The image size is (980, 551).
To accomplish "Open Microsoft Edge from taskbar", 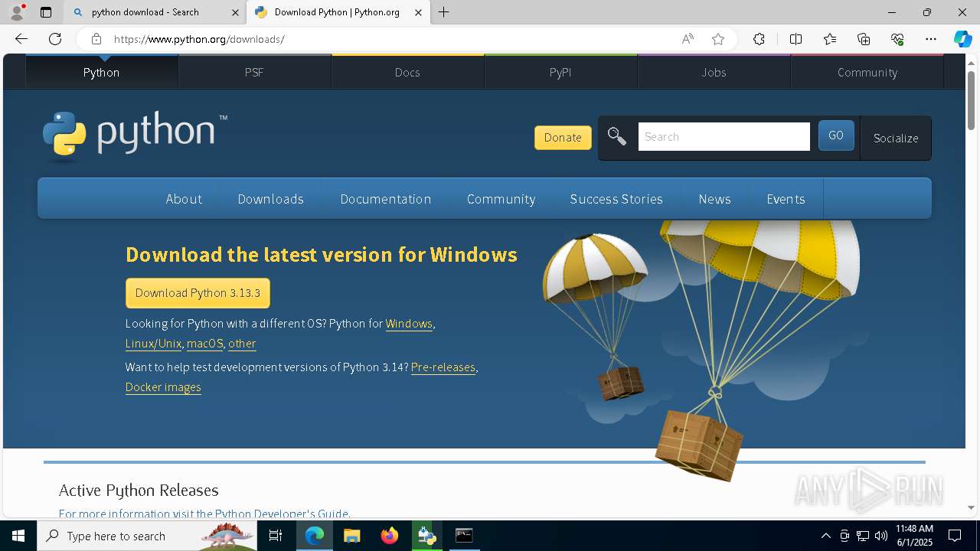I will click(x=315, y=536).
